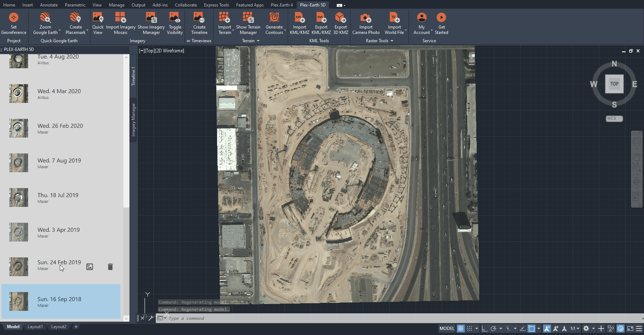Select the Imagery Manager side tab
This screenshot has width=644, height=335.
pos(133,120)
